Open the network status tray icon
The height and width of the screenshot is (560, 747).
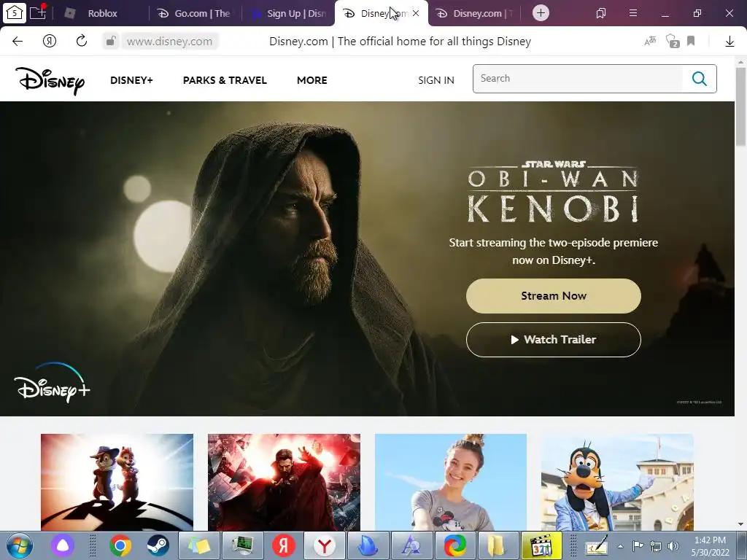[x=656, y=546]
